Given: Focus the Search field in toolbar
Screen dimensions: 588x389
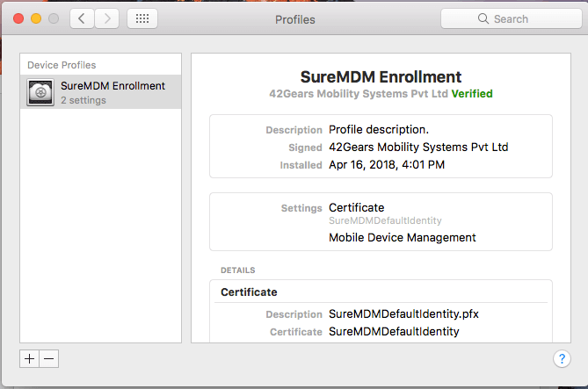Looking at the screenshot, I should (x=512, y=18).
